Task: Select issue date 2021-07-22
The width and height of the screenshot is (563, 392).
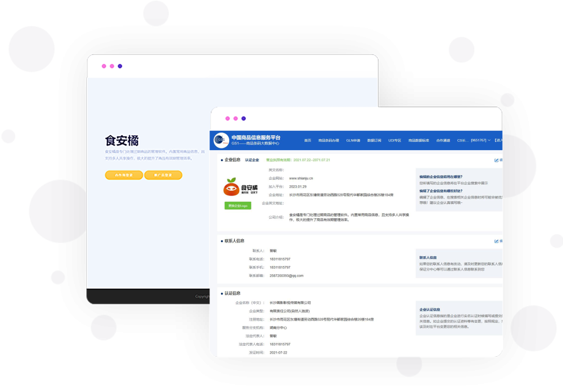Action: point(278,352)
